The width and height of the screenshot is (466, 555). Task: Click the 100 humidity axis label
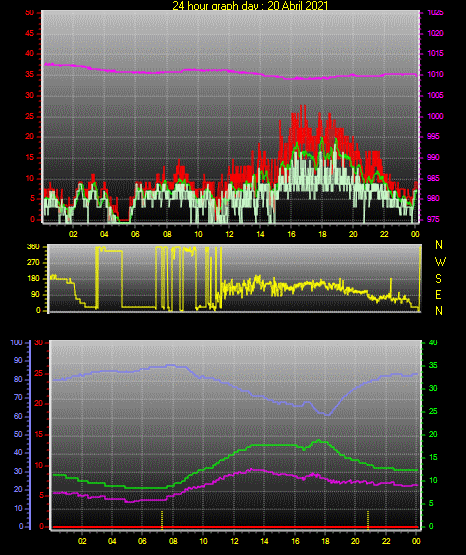coord(16,343)
